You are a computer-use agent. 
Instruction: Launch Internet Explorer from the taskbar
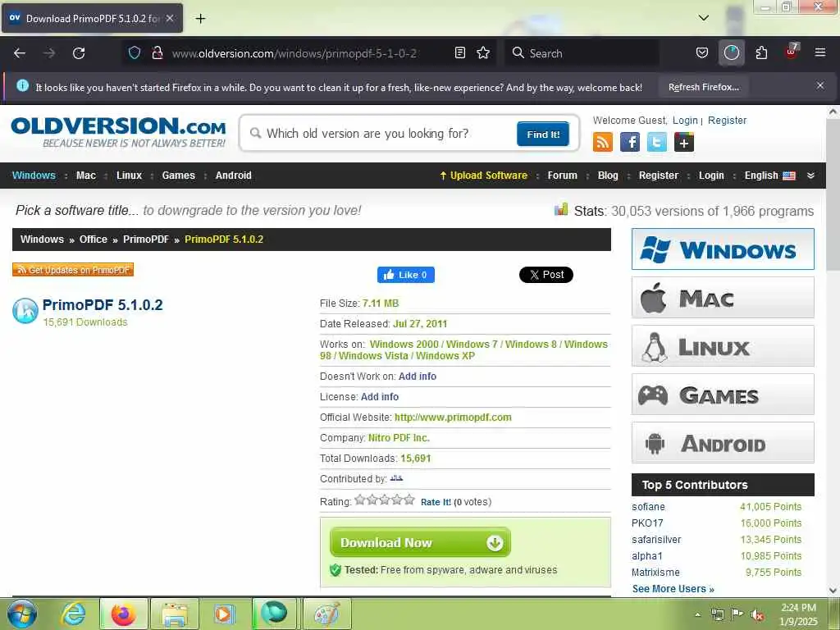point(73,614)
